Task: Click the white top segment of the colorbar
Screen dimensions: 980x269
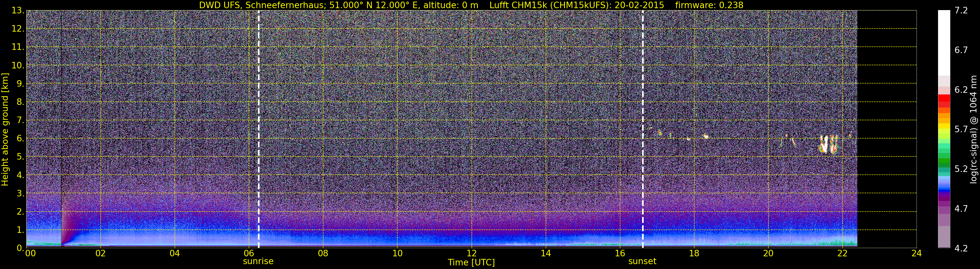Action: [944, 43]
